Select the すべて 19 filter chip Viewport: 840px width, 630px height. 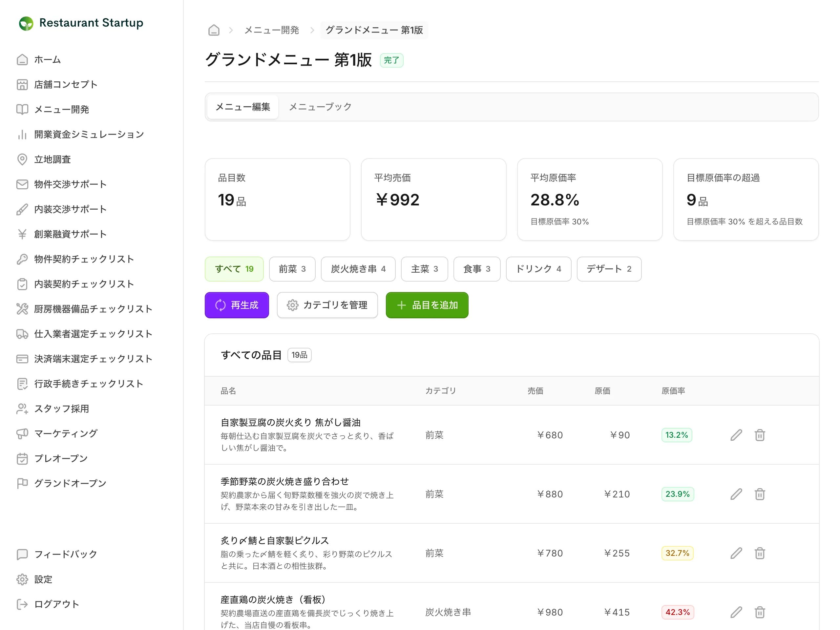click(234, 269)
